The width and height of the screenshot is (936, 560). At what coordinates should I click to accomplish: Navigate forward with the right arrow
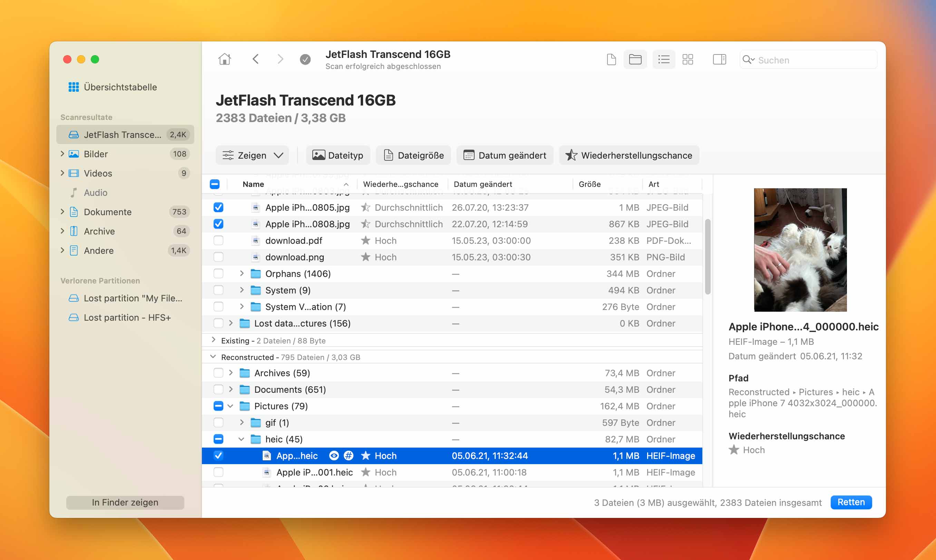(x=280, y=59)
